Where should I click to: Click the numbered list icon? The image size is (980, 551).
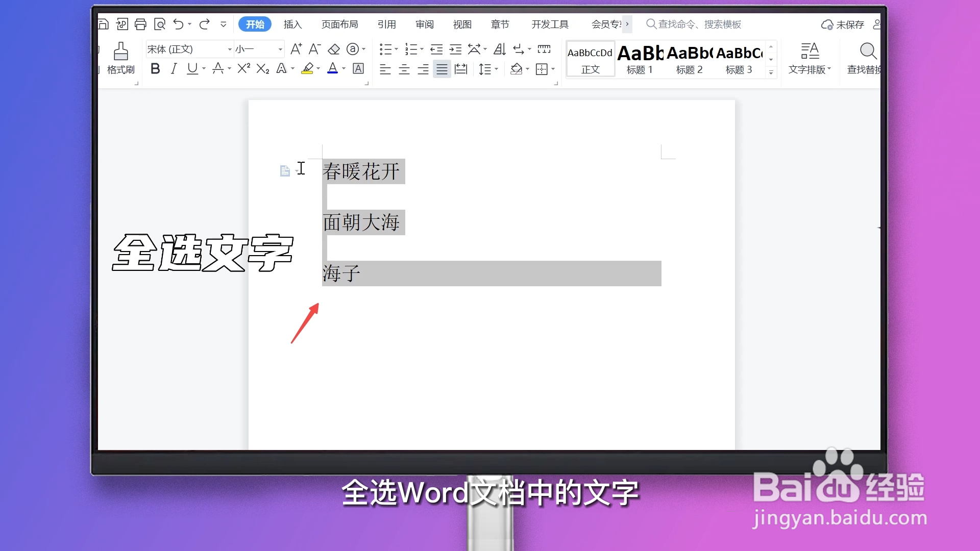411,49
